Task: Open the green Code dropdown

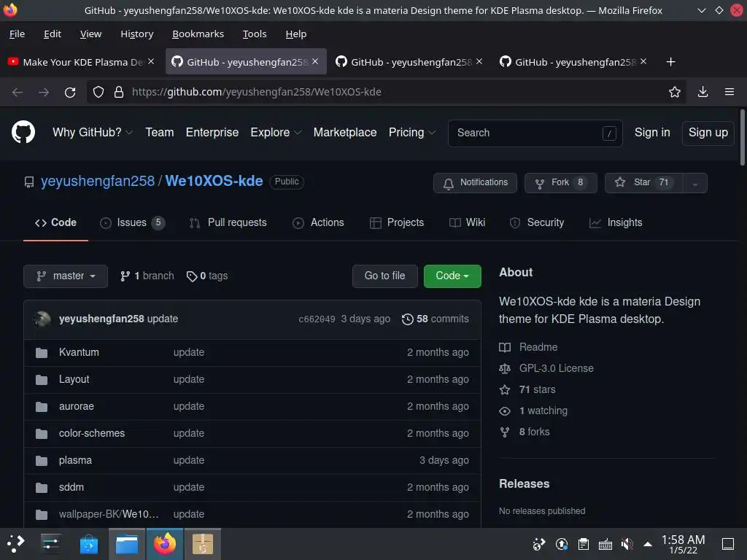Action: pyautogui.click(x=452, y=276)
